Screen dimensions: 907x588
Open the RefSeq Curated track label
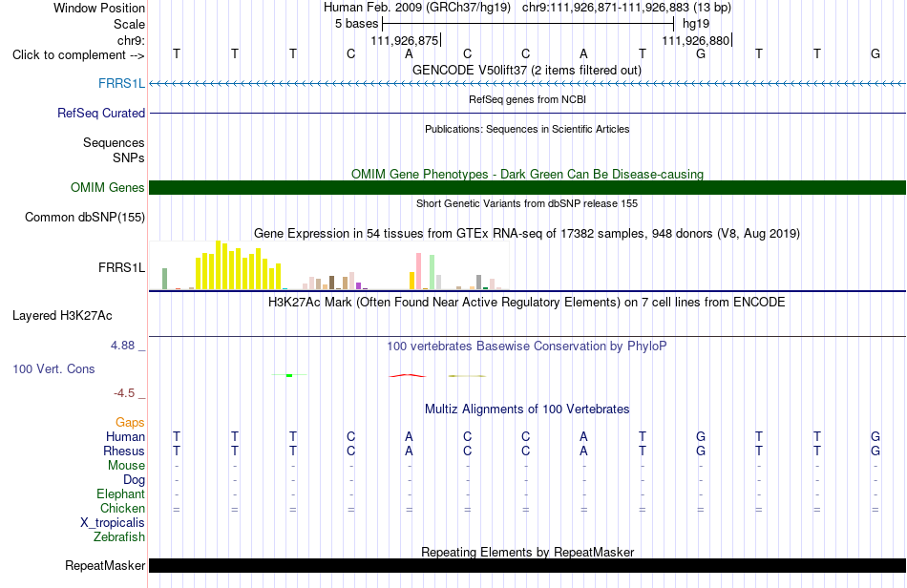pos(101,113)
